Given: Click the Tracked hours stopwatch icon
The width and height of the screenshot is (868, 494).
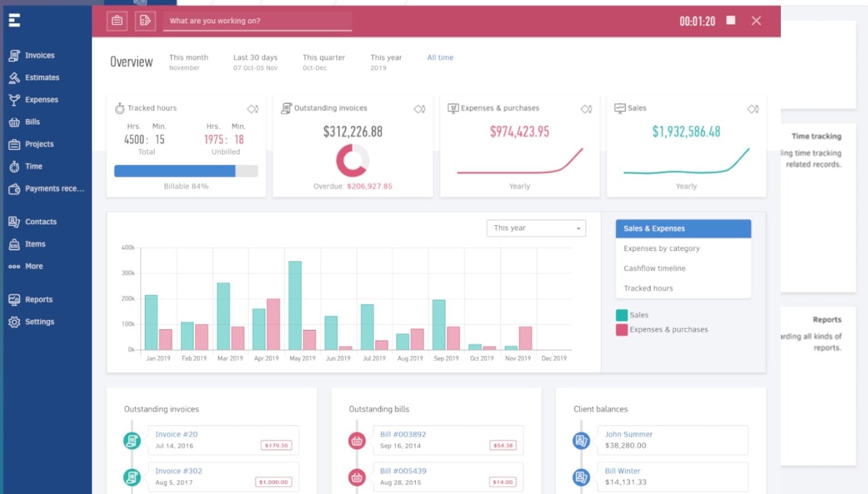Looking at the screenshot, I should (x=119, y=108).
